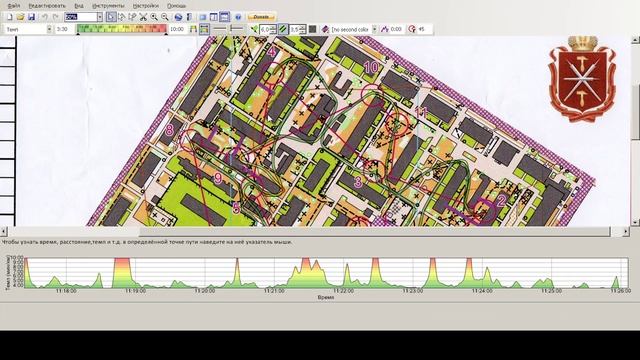640x360 pixels.
Task: Redo the last undone action
Action: (56, 17)
